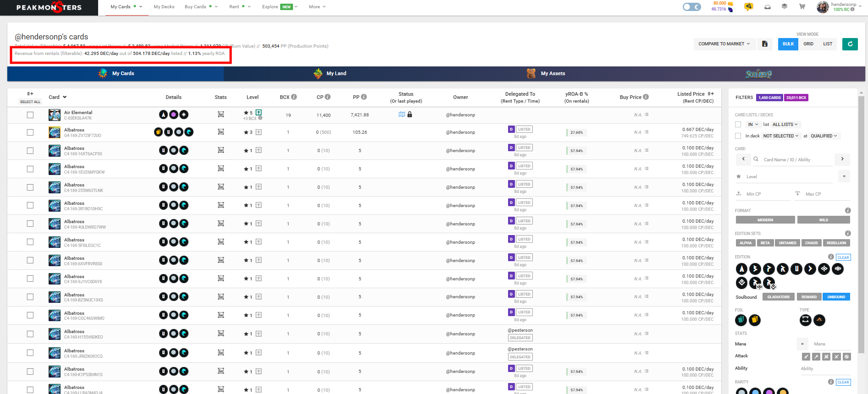Open list menu icon for Air Elemental buy price
This screenshot has height=394, width=868.
point(647,115)
